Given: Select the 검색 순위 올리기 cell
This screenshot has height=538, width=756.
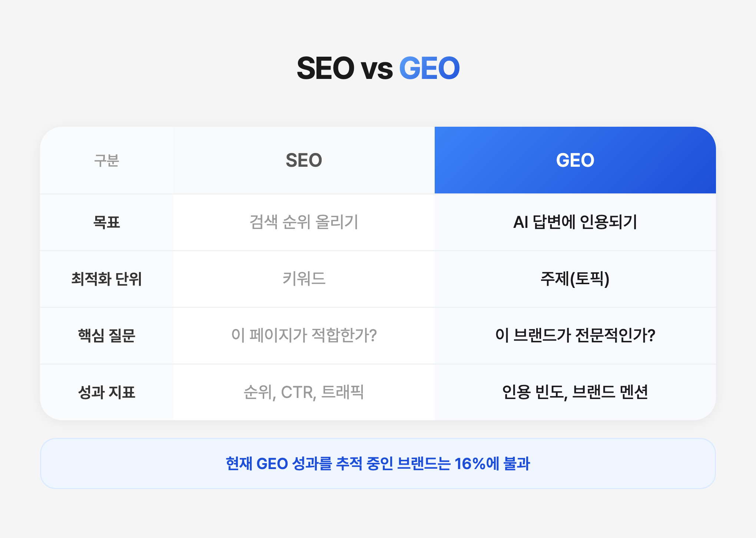Looking at the screenshot, I should point(304,222).
